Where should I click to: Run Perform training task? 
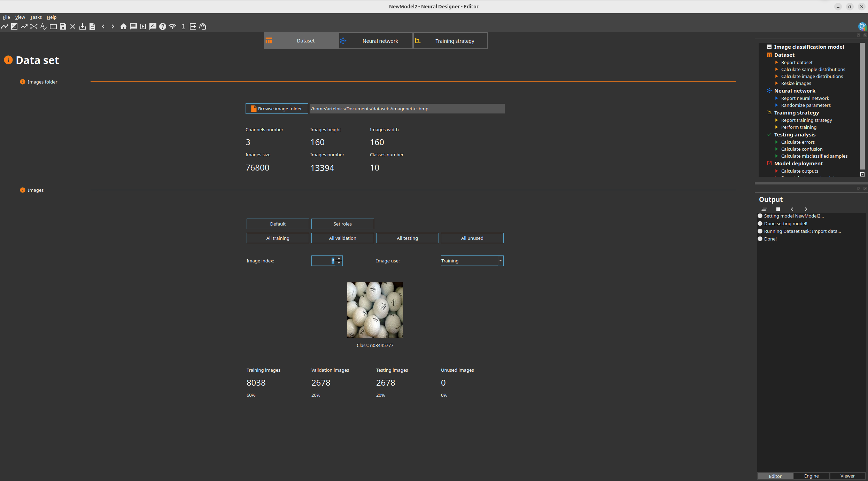799,127
